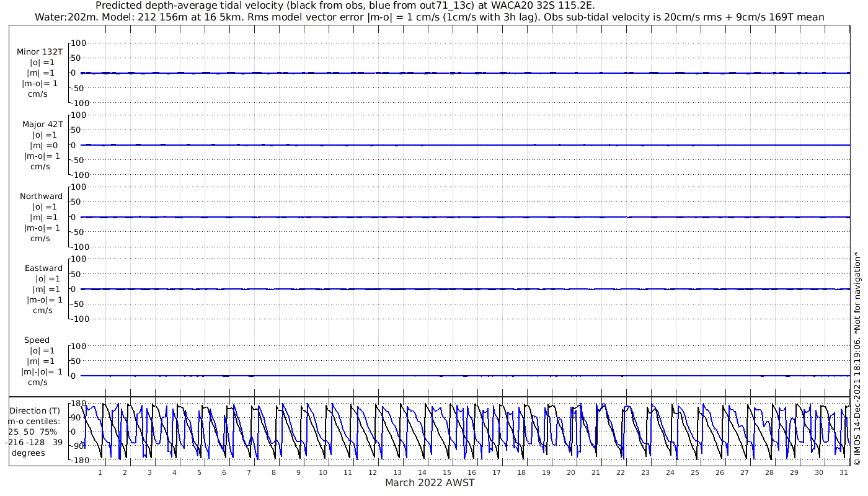Select the 'Eastward' panel label
The image size is (868, 496).
[x=43, y=268]
